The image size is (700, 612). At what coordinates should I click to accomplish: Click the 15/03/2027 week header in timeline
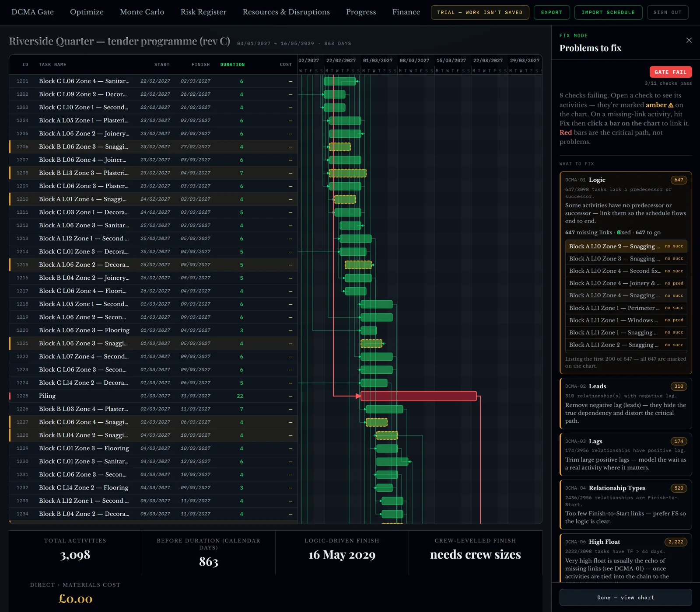pos(451,60)
